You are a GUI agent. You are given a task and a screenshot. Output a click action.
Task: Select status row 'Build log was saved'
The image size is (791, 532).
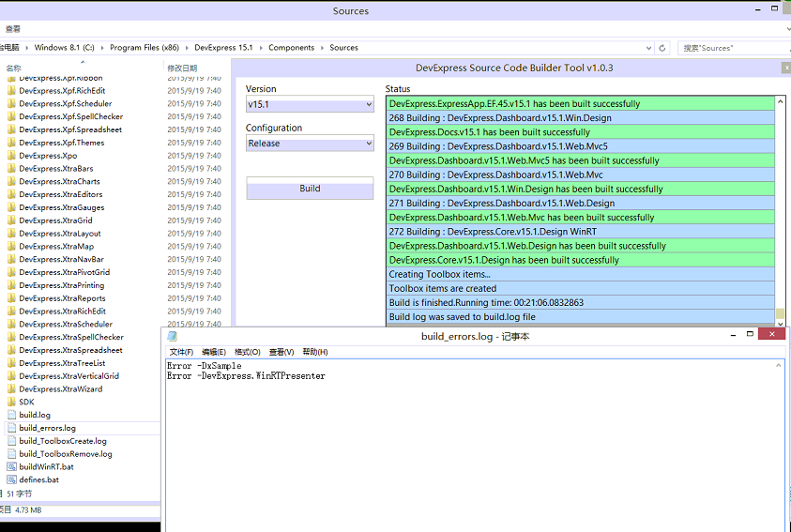click(x=580, y=317)
